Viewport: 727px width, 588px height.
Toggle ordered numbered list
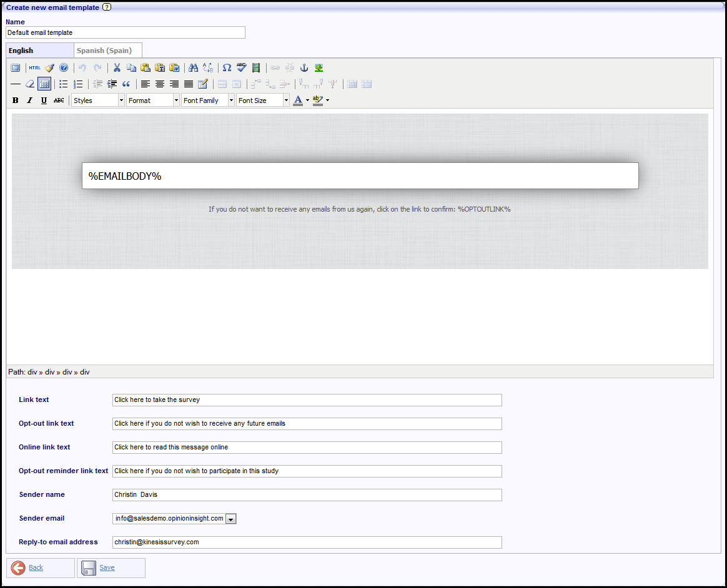click(x=78, y=84)
